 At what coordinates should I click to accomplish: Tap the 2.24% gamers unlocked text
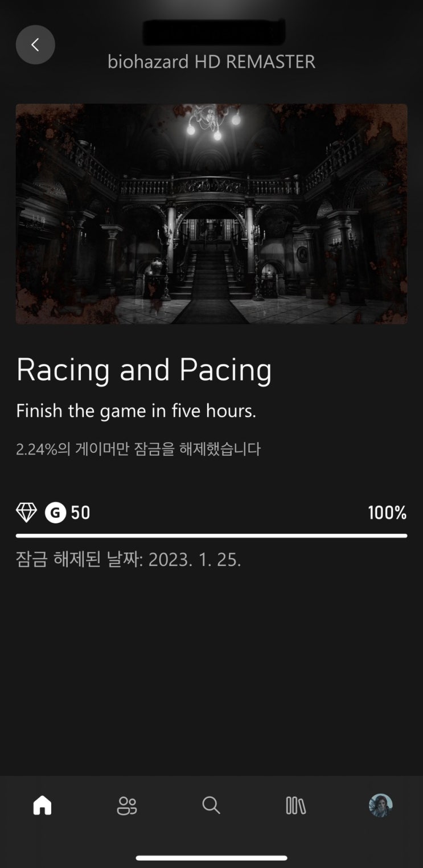(x=138, y=449)
